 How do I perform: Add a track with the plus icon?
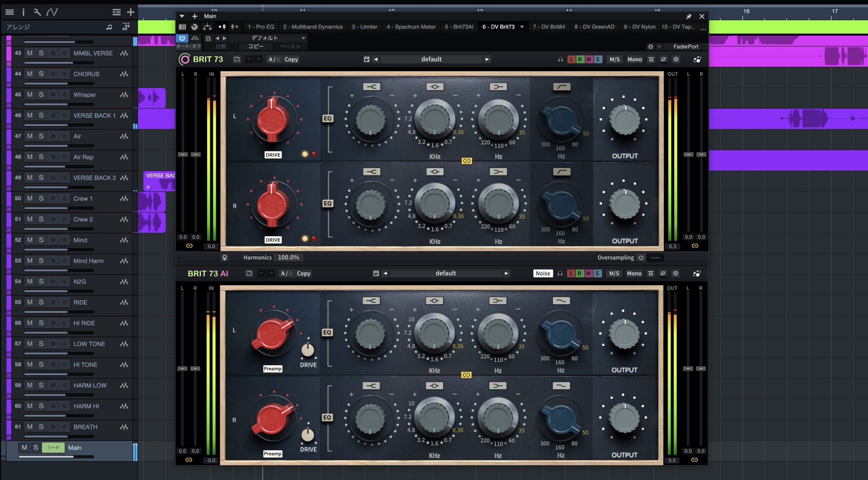click(131, 12)
